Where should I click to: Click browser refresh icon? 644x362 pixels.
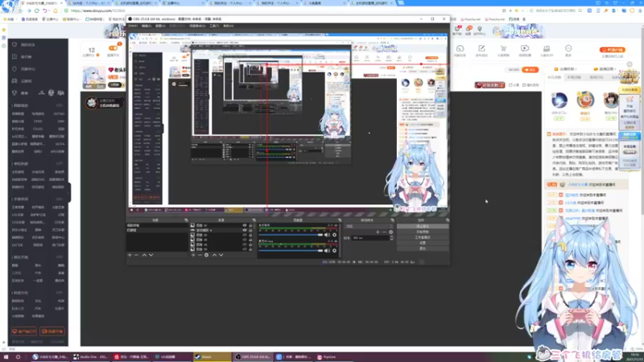pyautogui.click(x=37, y=10)
